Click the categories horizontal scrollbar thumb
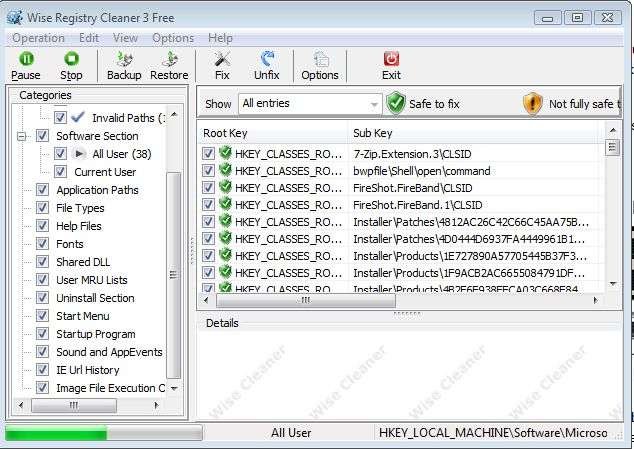This screenshot has width=634, height=449. click(x=74, y=405)
